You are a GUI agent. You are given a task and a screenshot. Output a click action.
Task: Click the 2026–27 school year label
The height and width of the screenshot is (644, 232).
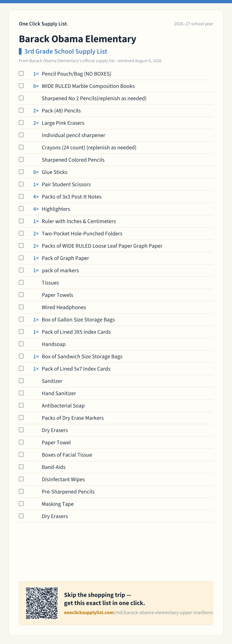(193, 24)
